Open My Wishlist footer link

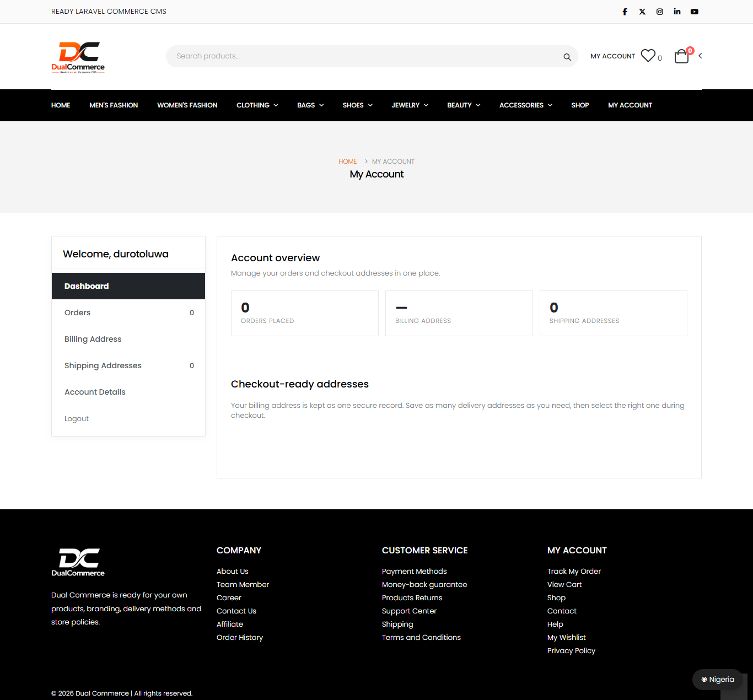tap(567, 638)
